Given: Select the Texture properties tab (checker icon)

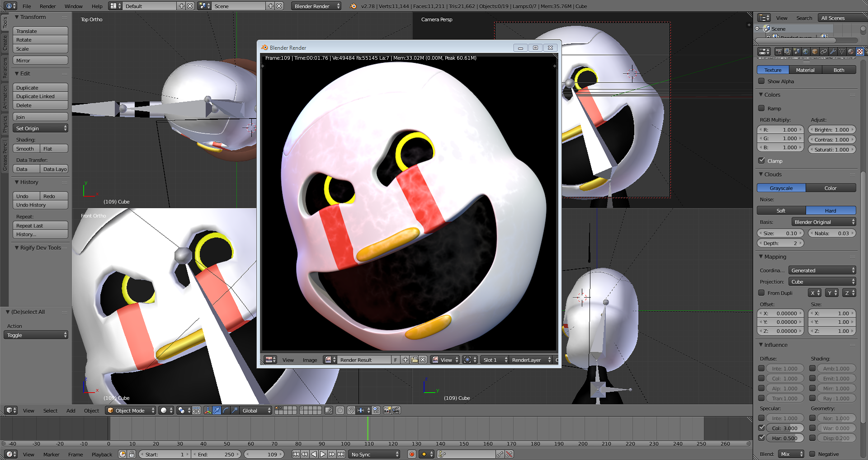Looking at the screenshot, I should click(x=860, y=52).
